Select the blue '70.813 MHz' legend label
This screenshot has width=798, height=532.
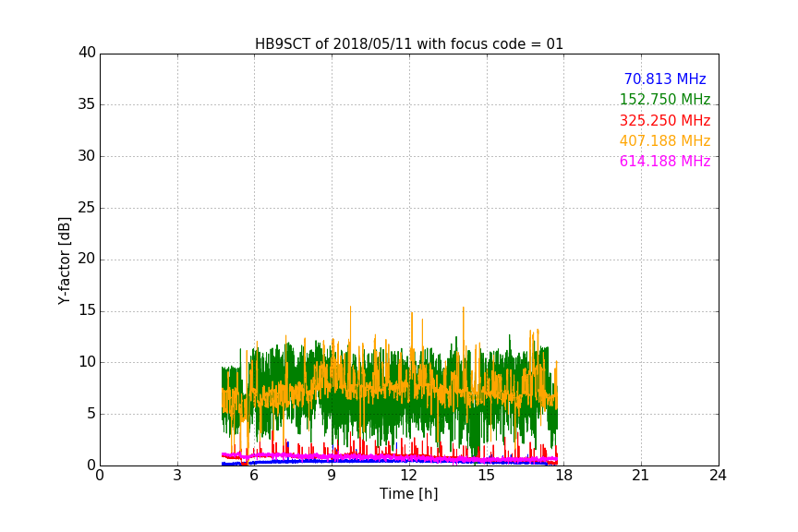(665, 79)
